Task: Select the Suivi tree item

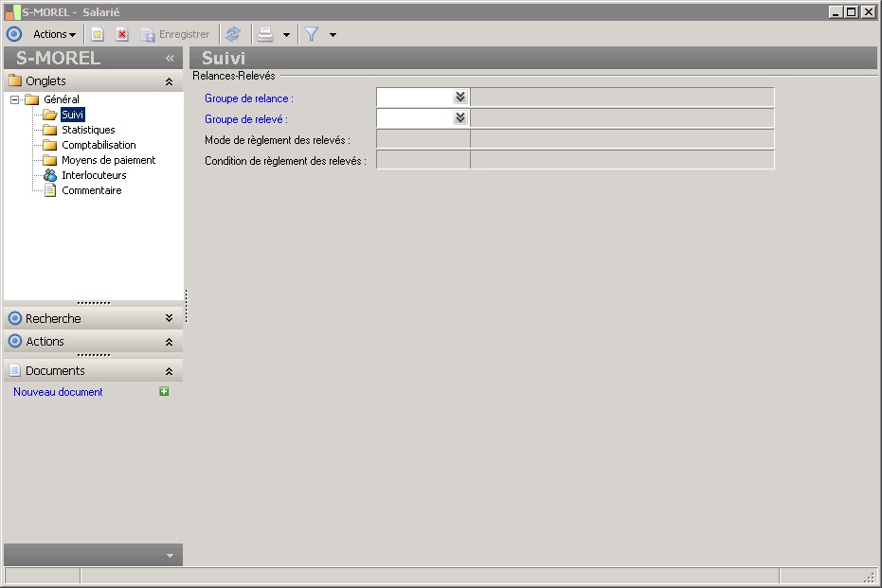Action: point(73,115)
